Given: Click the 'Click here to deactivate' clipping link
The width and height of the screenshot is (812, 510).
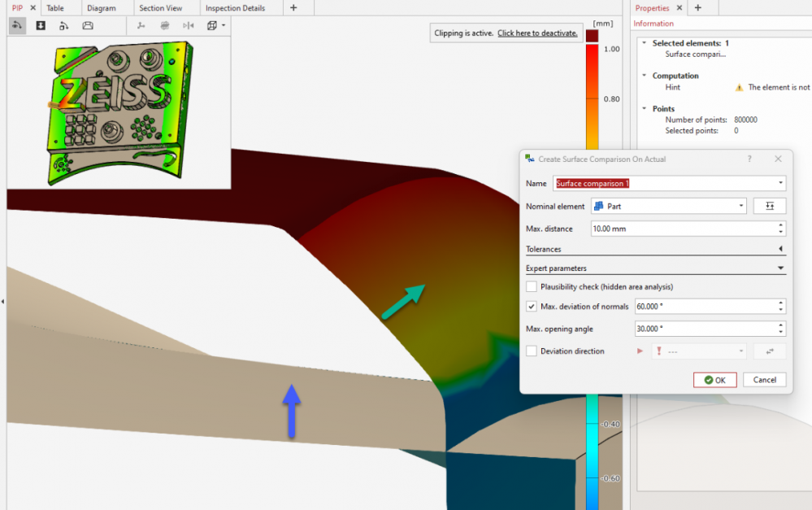Looking at the screenshot, I should click(537, 33).
